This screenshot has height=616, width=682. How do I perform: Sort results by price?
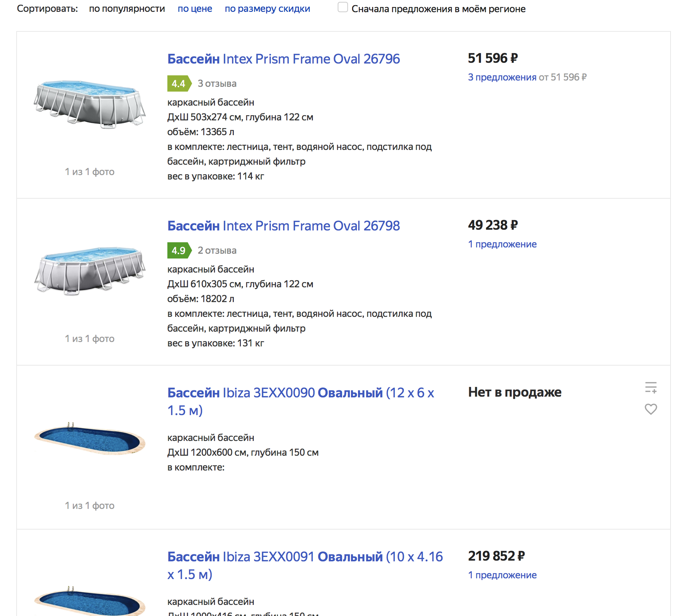pos(195,9)
